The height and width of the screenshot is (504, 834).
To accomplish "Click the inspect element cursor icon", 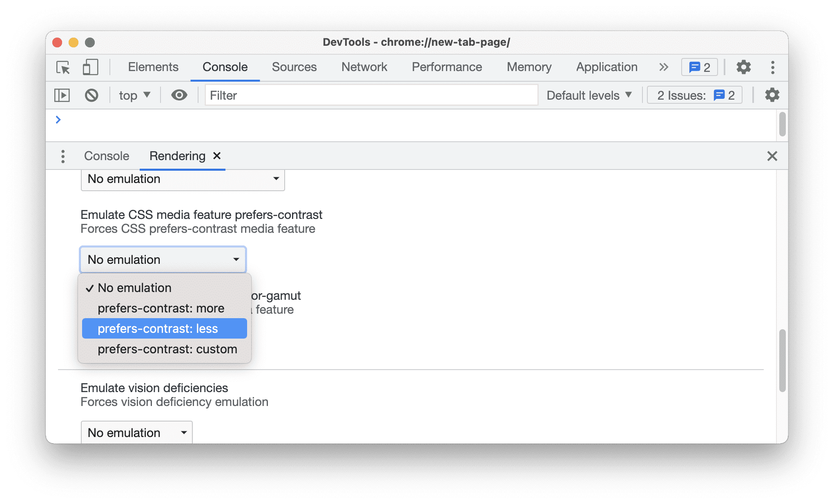I will coord(62,67).
